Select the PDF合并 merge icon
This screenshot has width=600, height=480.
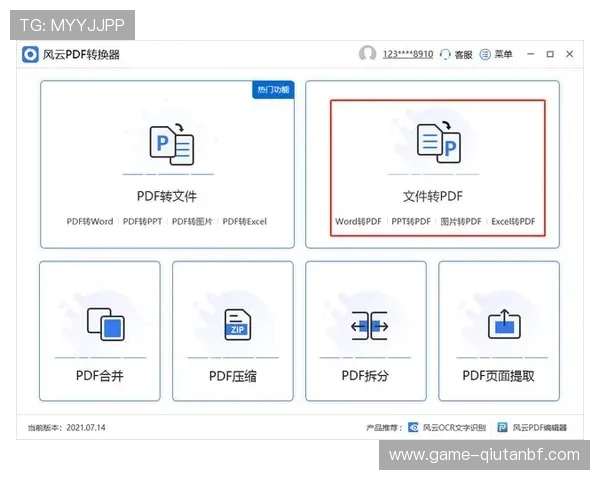click(106, 324)
